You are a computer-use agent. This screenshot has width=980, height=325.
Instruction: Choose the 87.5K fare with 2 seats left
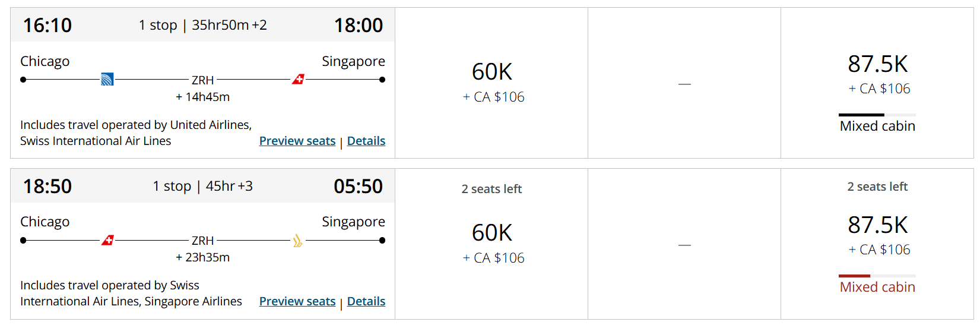877,244
